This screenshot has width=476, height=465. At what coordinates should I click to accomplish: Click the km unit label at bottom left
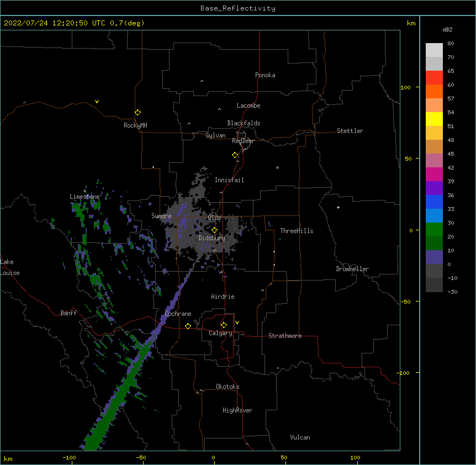click(x=8, y=459)
